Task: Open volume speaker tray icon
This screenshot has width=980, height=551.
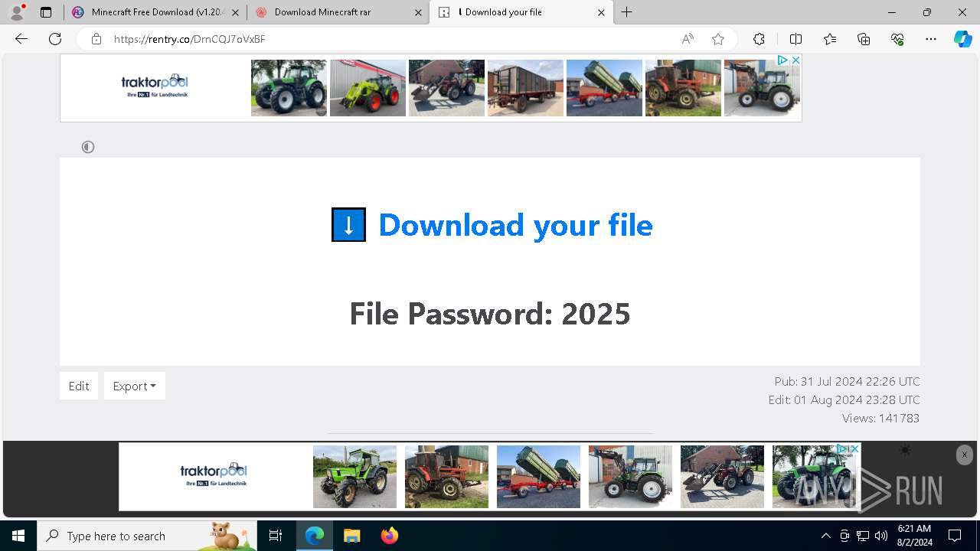Action: tap(881, 536)
